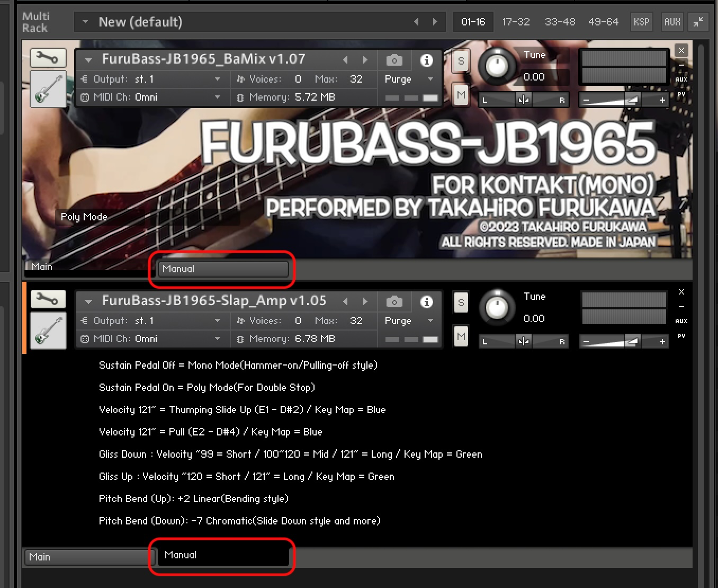This screenshot has height=588, width=718.
Task: Open Slap_Amp MIDI Ch Omni dropdown
Action: [218, 339]
